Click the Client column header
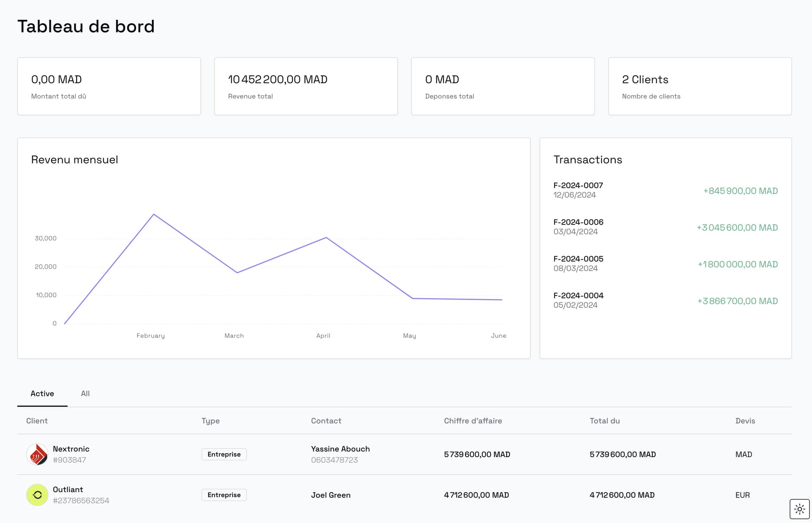 coord(37,421)
